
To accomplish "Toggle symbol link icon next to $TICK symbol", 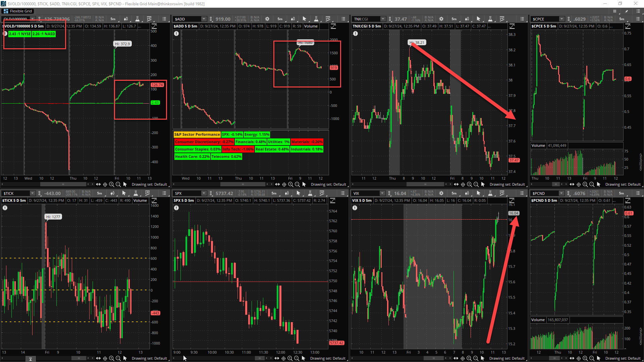I will (x=40, y=193).
